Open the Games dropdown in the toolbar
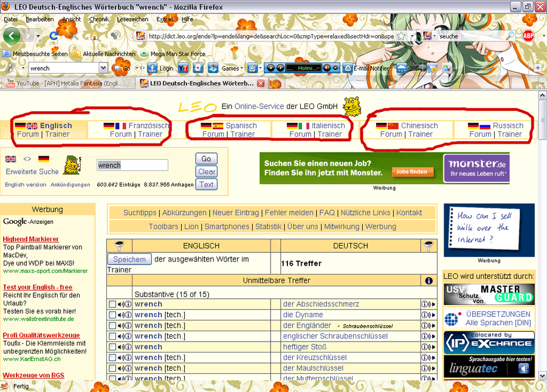This screenshot has width=547, height=392. (x=232, y=68)
